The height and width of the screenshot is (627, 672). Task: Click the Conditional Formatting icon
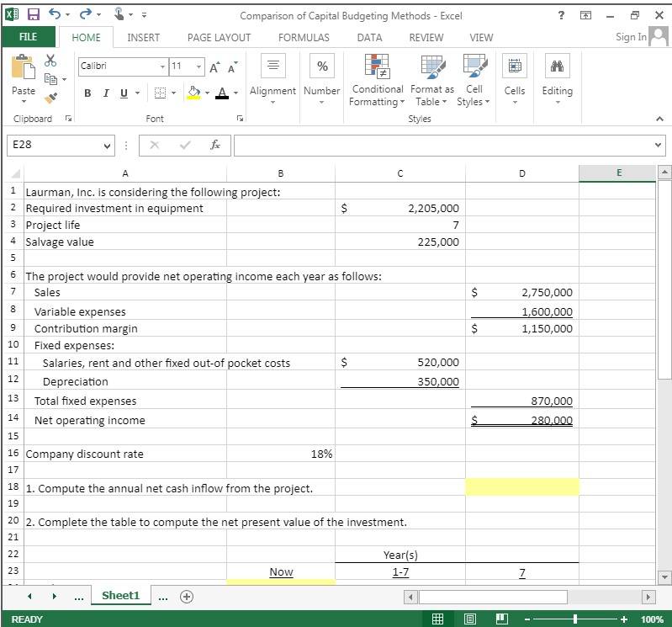tap(377, 66)
